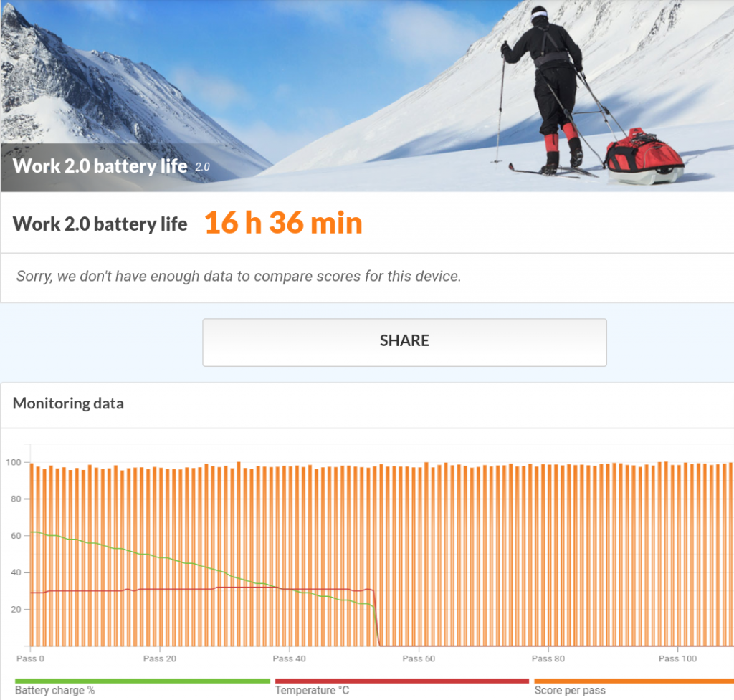Click the Pass 20 axis label
Screen dimensions: 734x700
click(x=160, y=659)
